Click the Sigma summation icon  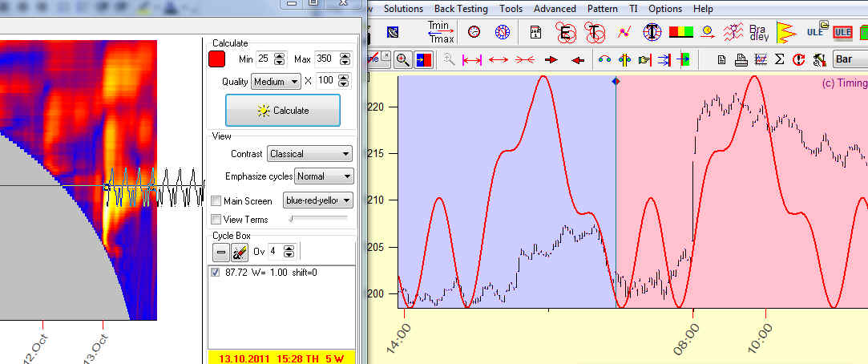tap(780, 59)
